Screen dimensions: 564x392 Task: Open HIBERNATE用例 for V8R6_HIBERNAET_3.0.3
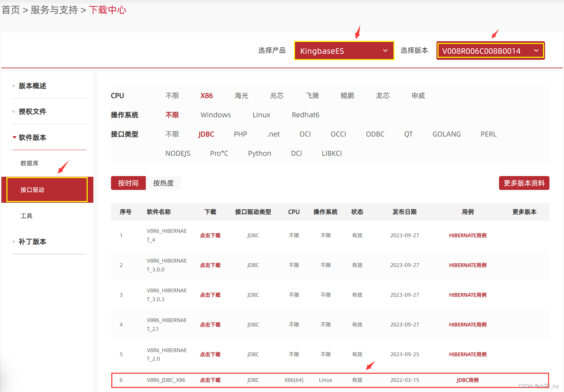tap(468, 295)
